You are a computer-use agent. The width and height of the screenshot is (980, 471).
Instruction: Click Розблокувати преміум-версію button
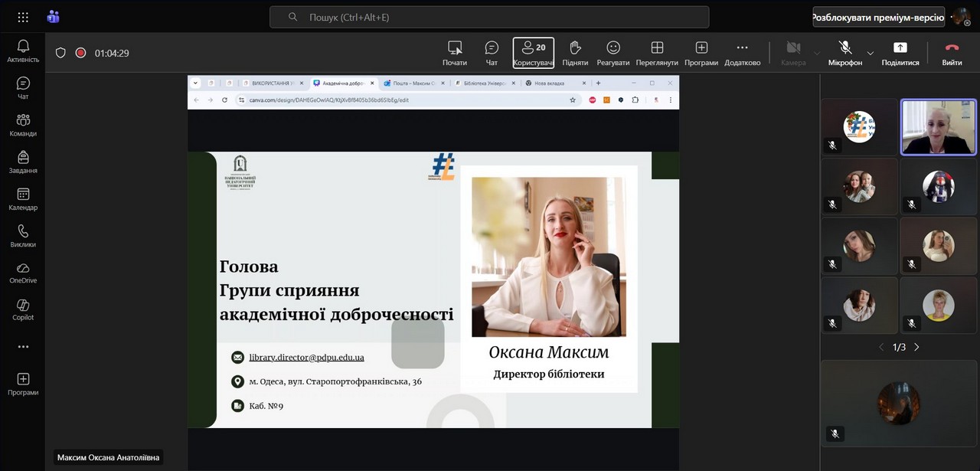coord(878,17)
